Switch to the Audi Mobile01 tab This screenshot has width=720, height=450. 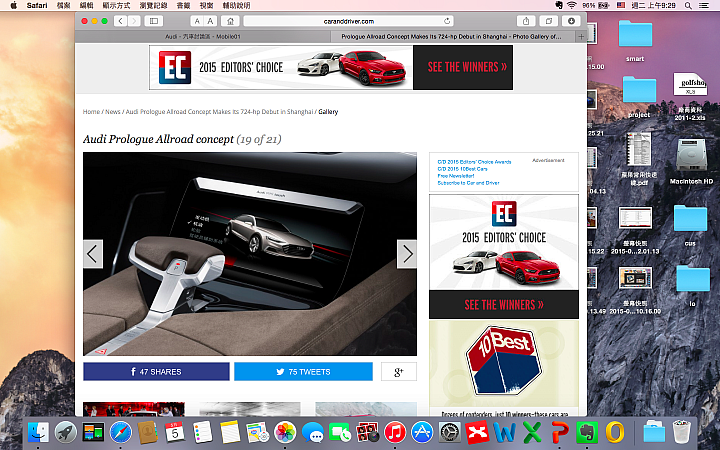click(203, 37)
